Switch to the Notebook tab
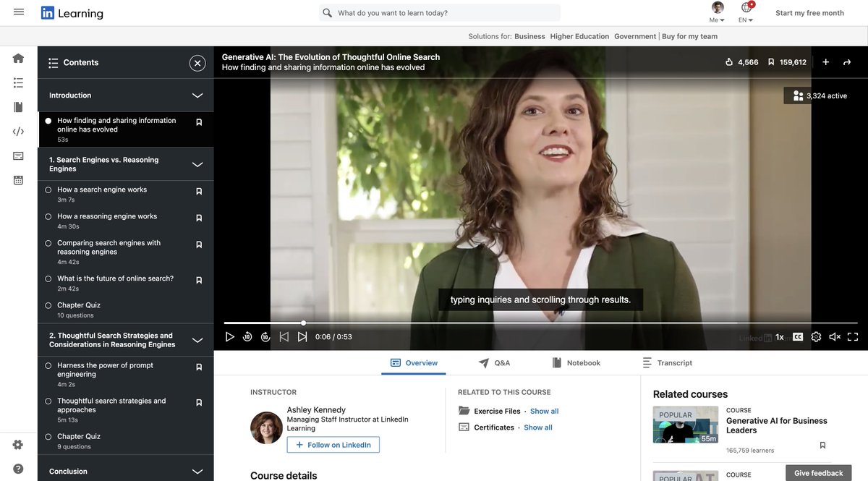 point(576,363)
